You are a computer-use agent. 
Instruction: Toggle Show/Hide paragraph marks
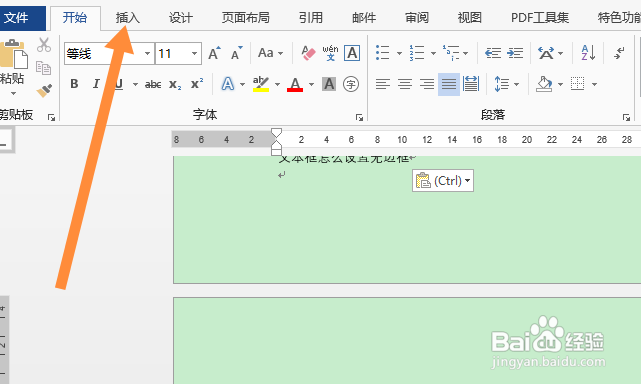619,53
